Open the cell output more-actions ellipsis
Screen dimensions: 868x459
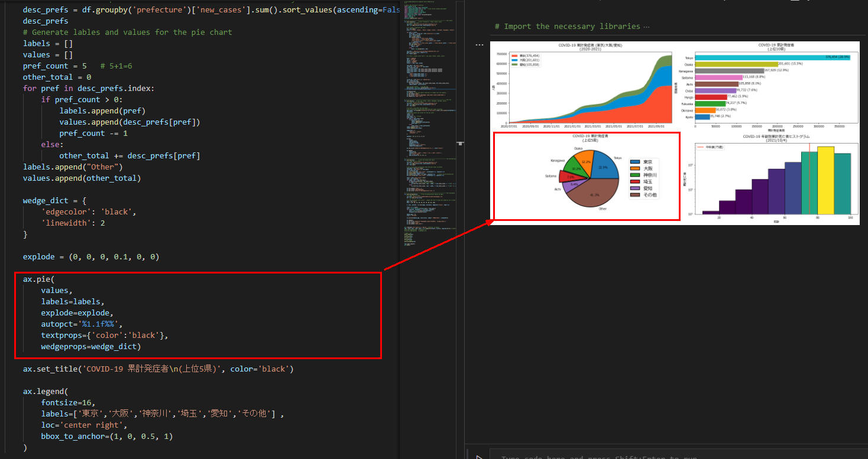[480, 44]
